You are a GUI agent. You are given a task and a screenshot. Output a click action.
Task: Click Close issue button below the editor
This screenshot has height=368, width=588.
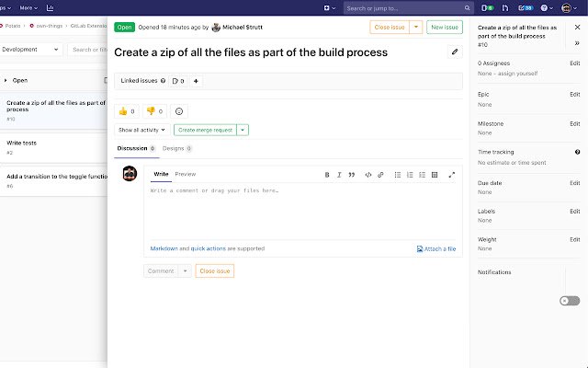click(x=214, y=270)
